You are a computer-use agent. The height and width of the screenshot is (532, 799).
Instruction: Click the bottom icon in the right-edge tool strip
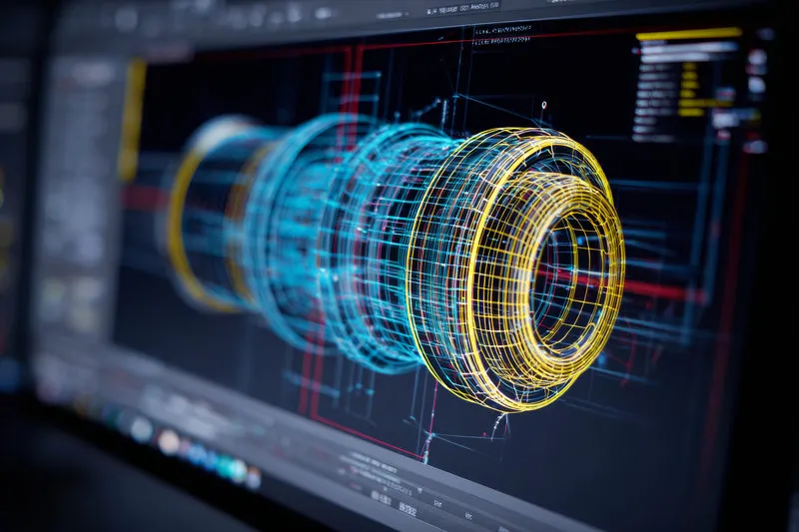[755, 146]
